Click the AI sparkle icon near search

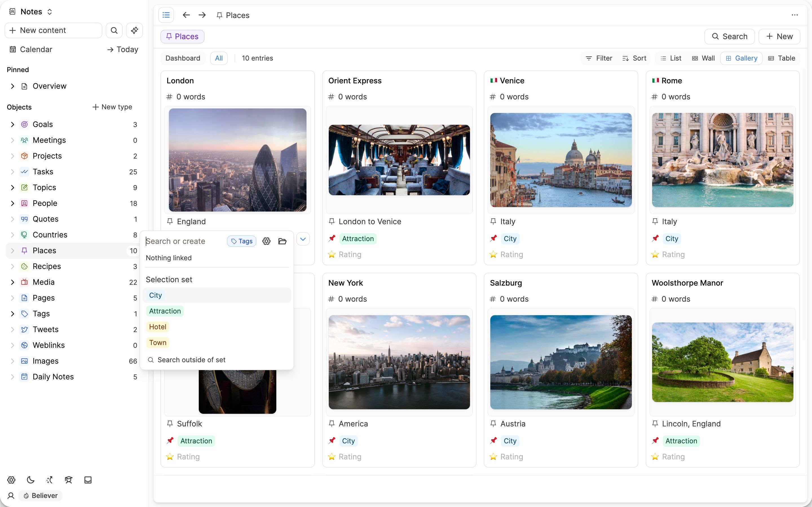[134, 30]
